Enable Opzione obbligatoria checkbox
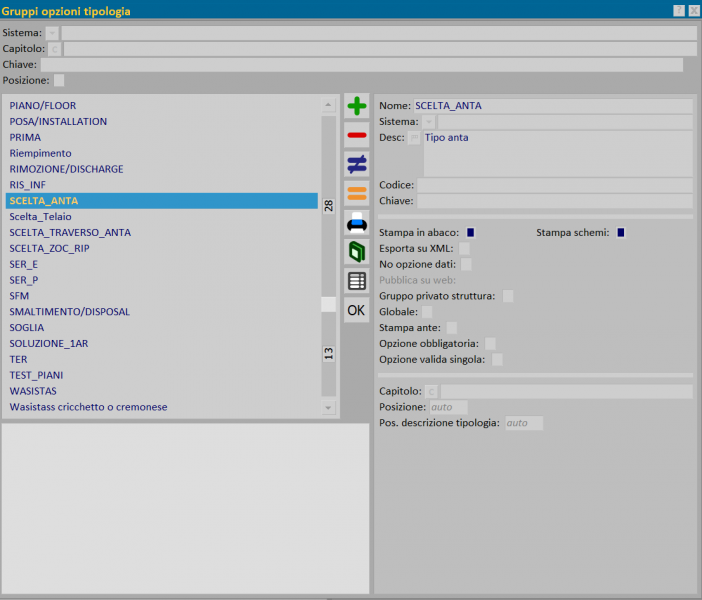Screen dimensions: 702x600 coord(490,343)
